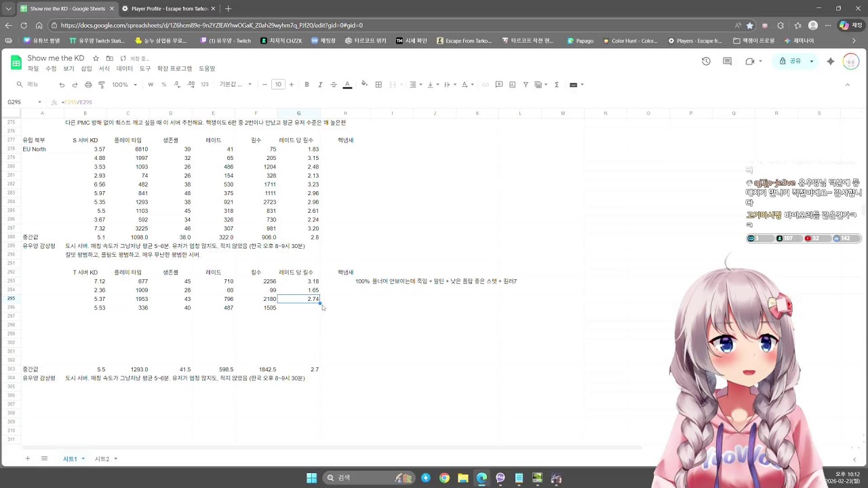Open the Papago bookmark

[579, 41]
